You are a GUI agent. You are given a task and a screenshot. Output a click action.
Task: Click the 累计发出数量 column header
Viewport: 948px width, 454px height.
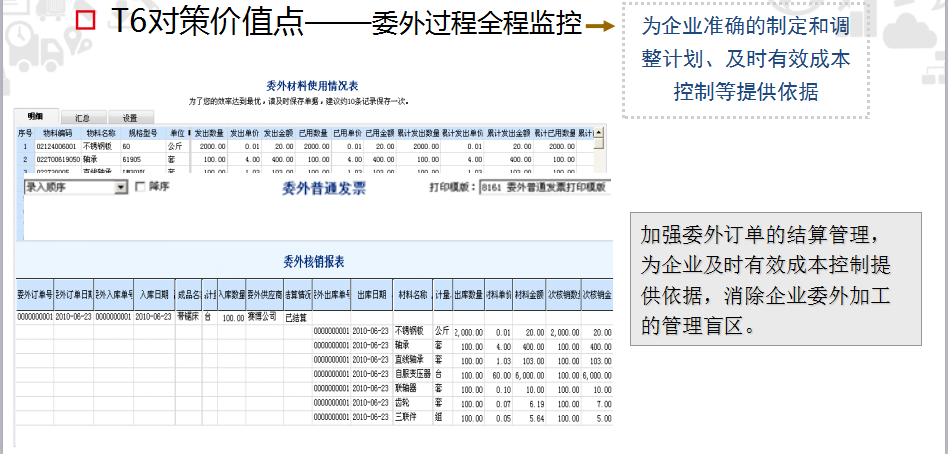coord(418,132)
